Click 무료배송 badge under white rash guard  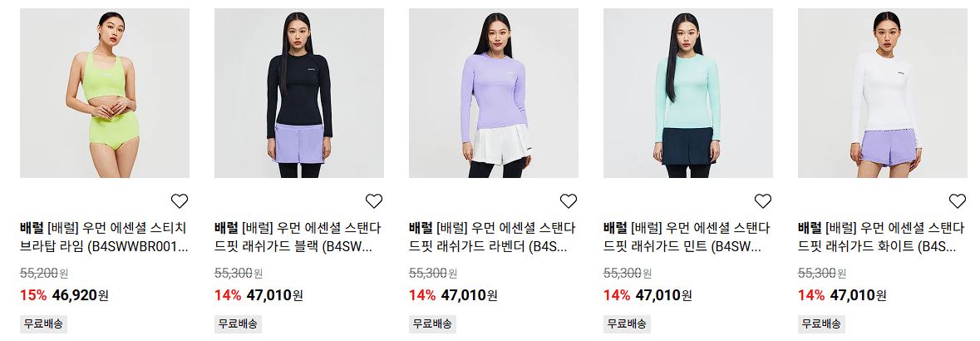coord(820,324)
